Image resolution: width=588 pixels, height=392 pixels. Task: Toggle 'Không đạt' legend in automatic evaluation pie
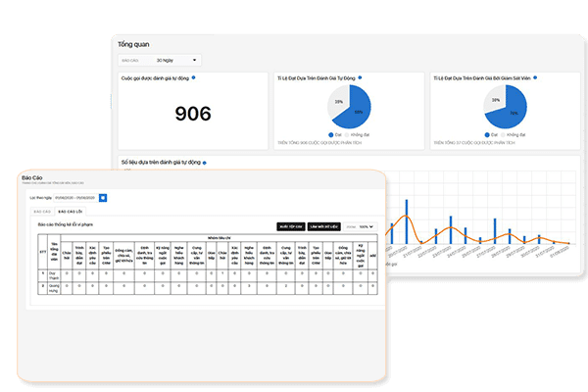click(357, 134)
